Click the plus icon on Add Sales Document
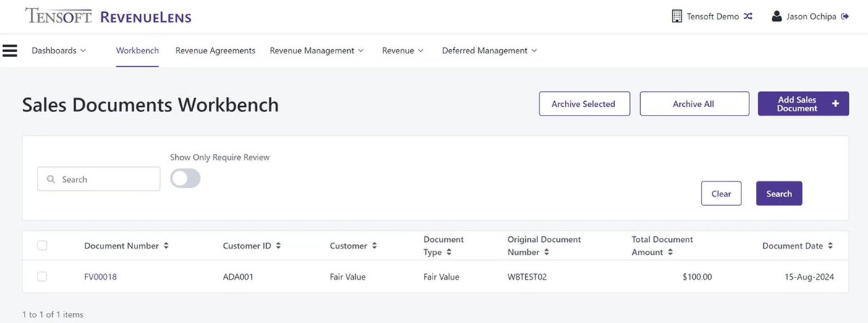The width and height of the screenshot is (868, 323). [x=835, y=104]
